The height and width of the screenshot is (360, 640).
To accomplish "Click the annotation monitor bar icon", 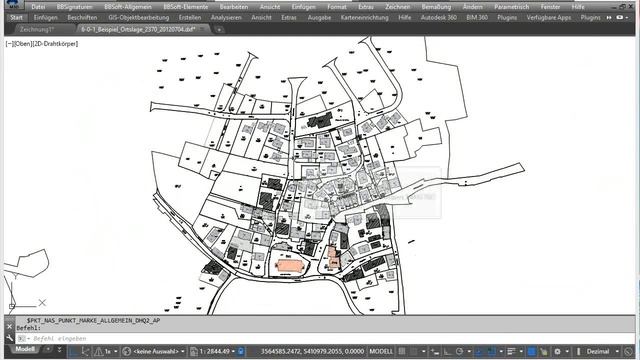I will [578, 351].
